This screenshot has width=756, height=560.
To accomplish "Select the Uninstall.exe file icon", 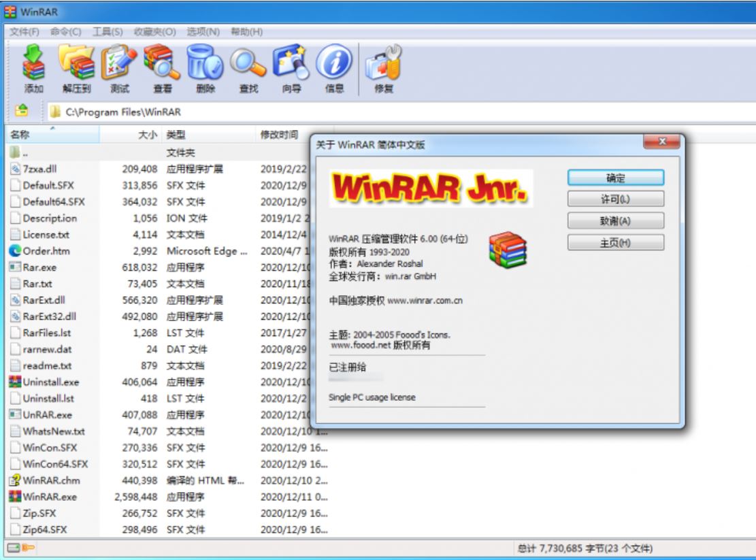I will (x=15, y=382).
